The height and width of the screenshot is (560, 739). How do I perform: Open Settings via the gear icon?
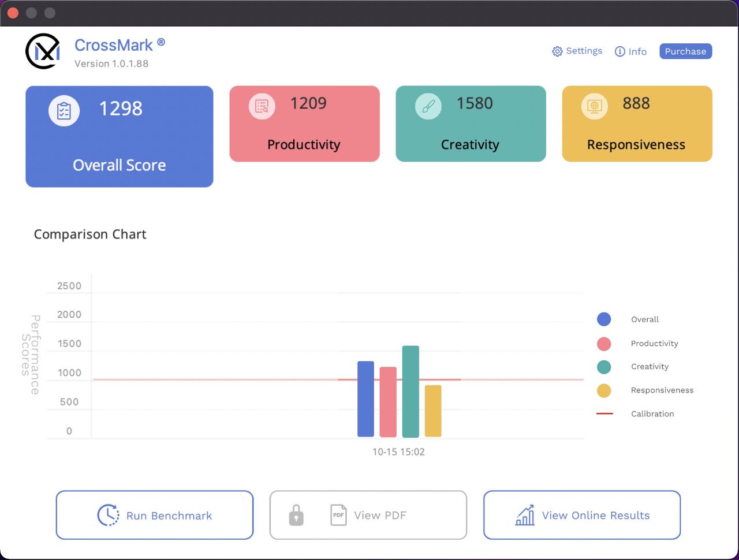coord(557,51)
